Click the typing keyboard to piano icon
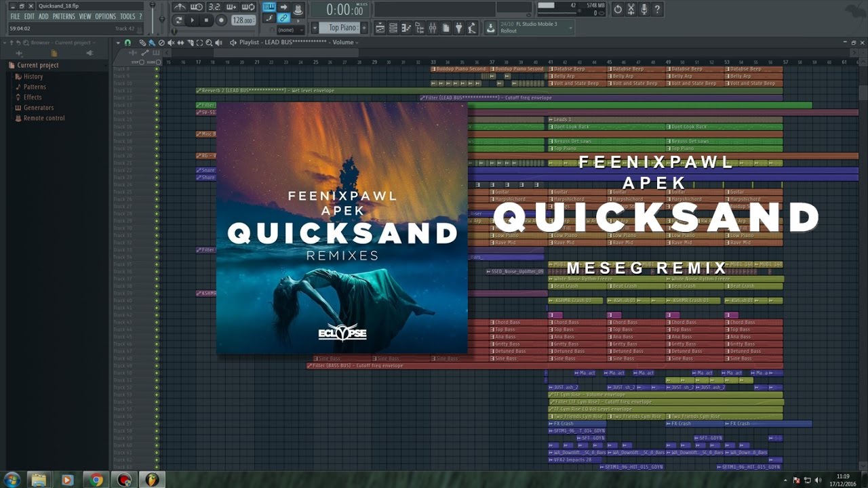Image resolution: width=868 pixels, height=488 pixels. pos(269,7)
